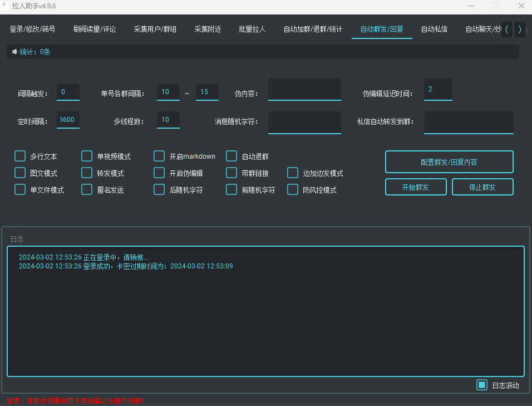This screenshot has height=406, width=532.
Task: Enable the 匿名发送 checkbox
Action: [87, 190]
